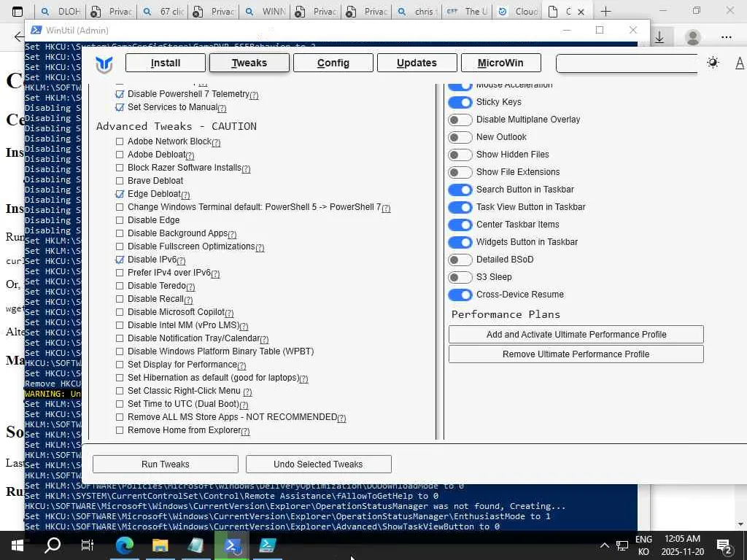747x560 pixels.
Task: Enable Detailed BSoD toggle
Action: pyautogui.click(x=460, y=260)
